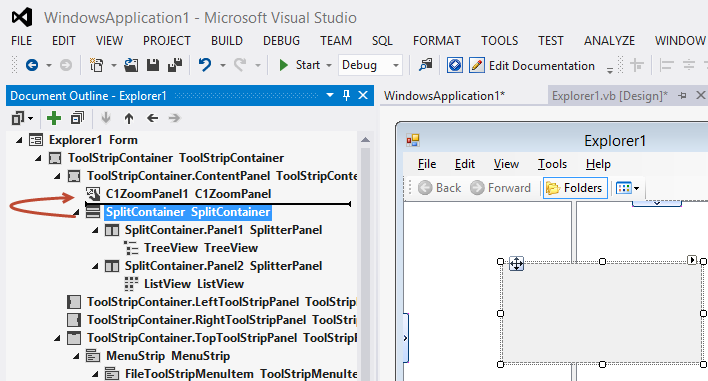Open the PROJECT menu
Image resolution: width=708 pixels, height=381 pixels.
pos(167,41)
